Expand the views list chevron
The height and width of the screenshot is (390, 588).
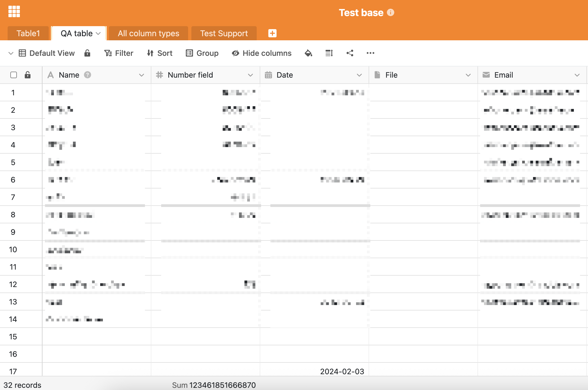pyautogui.click(x=11, y=53)
